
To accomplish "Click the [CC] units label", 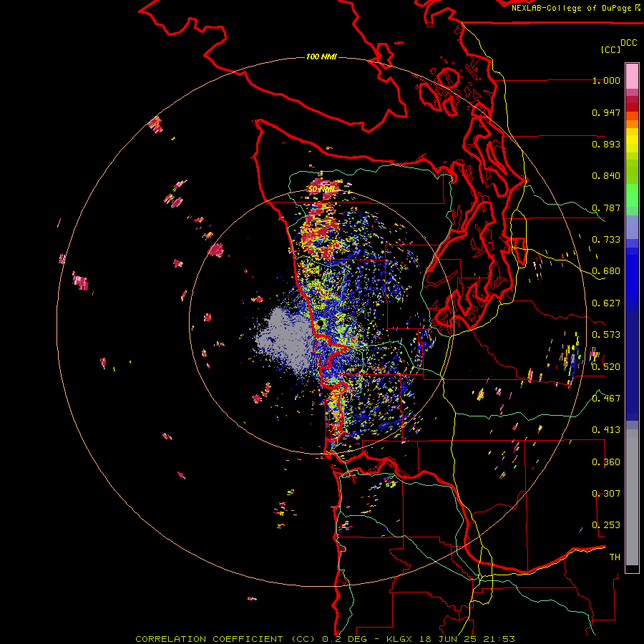I will [610, 49].
